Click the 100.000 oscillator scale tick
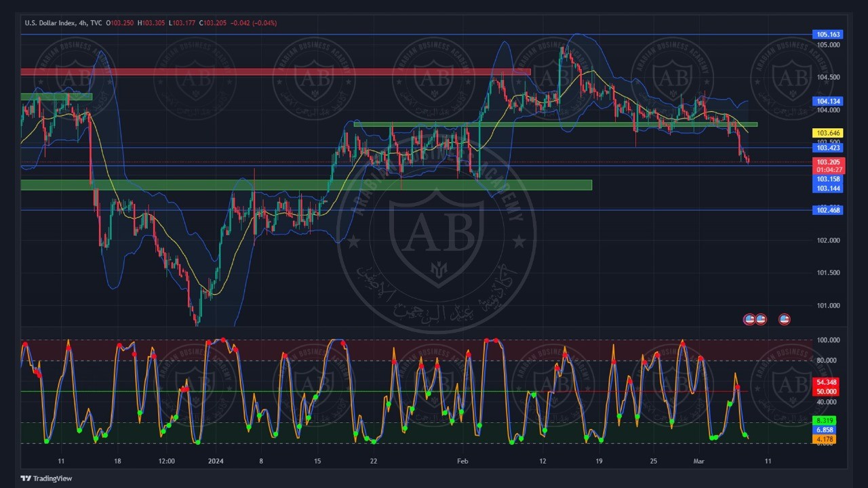This screenshot has width=868, height=488. pos(829,340)
